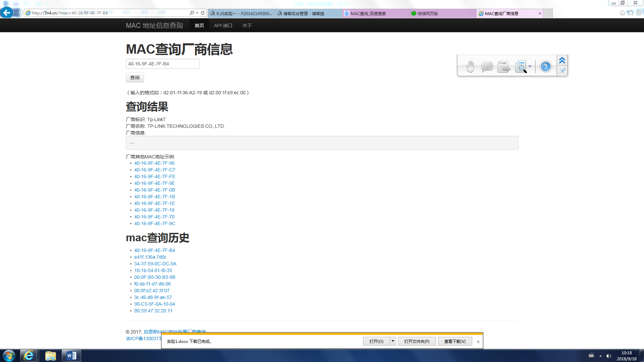Image resolution: width=644 pixels, height=362 pixels.
Task: Show hidden system tray icons
Action: click(600, 356)
